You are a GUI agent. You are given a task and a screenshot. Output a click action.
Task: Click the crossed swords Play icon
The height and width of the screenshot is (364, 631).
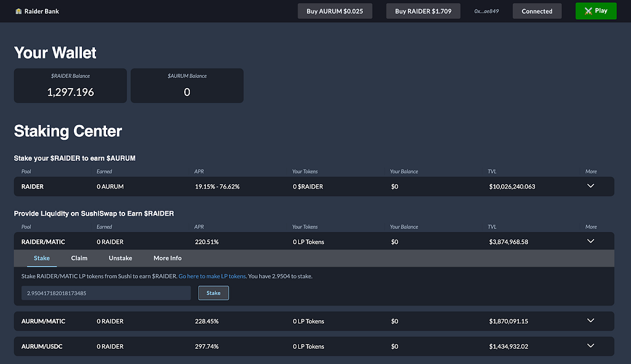[x=588, y=11]
